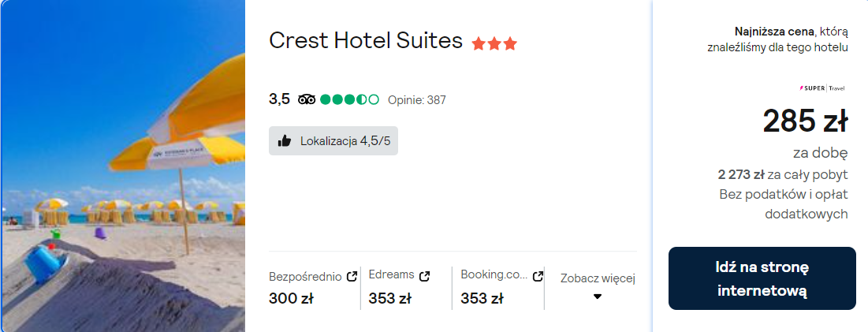Select the Lokalizacja 4,5/5 label text
The height and width of the screenshot is (332, 868).
(x=345, y=141)
